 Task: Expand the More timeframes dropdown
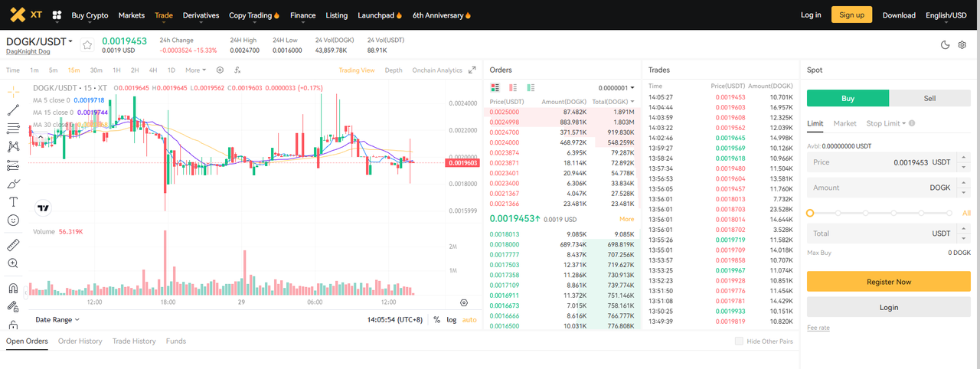point(196,70)
